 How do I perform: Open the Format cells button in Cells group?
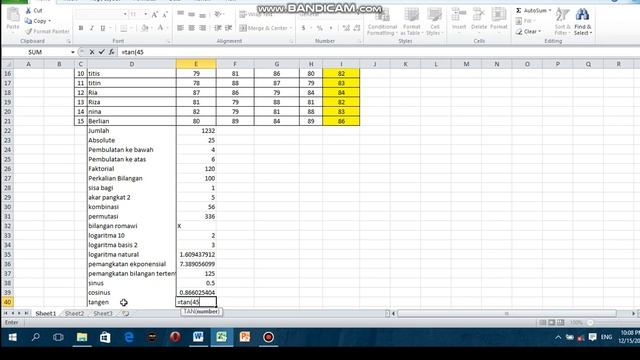(498, 19)
